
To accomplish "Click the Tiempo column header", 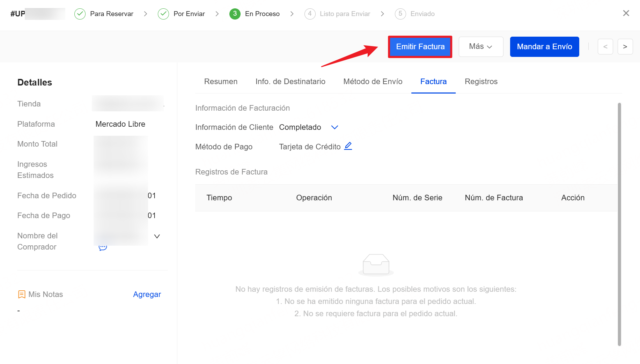I will [219, 198].
